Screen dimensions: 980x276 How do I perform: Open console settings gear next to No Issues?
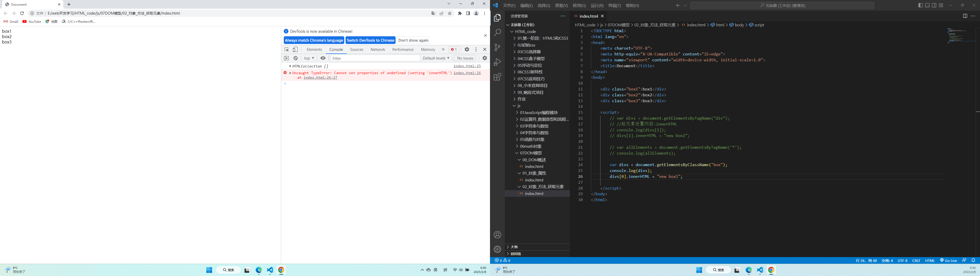click(485, 58)
